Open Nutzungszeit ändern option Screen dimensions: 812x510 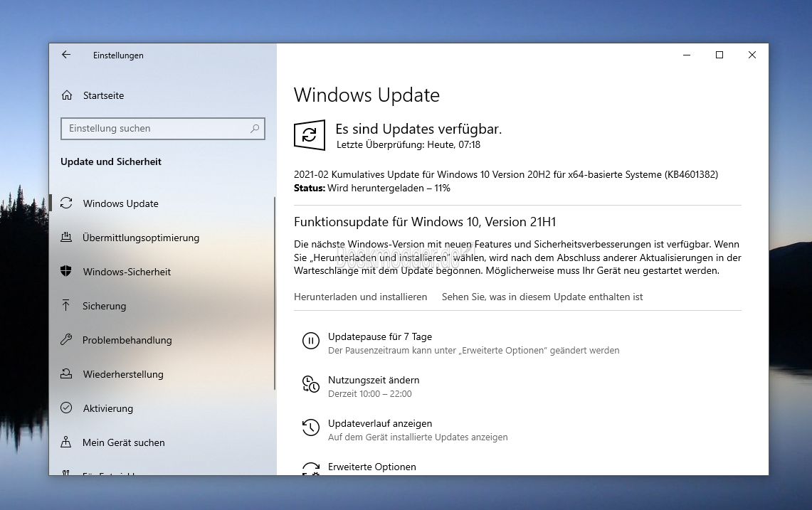(x=374, y=380)
